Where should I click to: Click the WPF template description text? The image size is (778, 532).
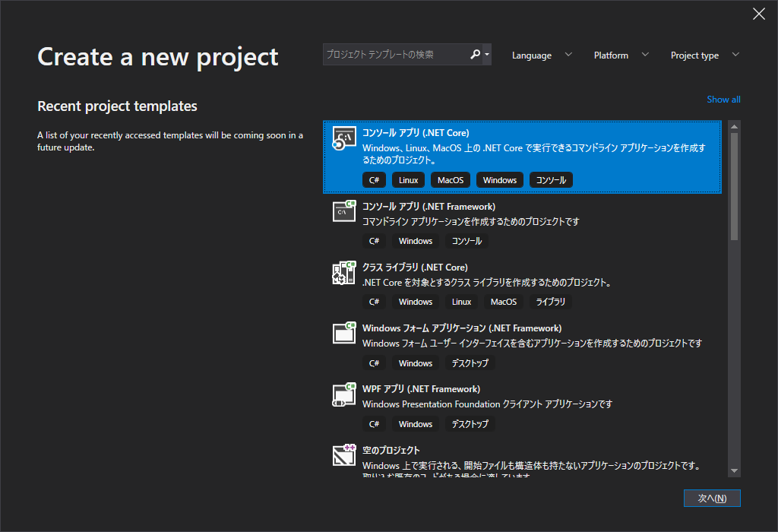[487, 404]
